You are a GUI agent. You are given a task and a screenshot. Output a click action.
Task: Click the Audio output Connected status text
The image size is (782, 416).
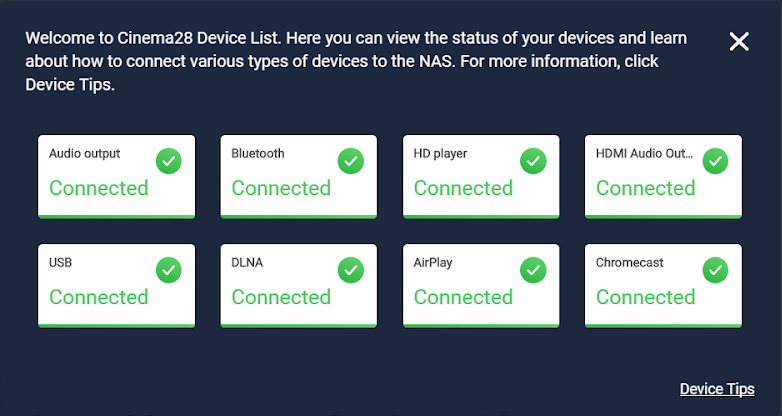[99, 188]
